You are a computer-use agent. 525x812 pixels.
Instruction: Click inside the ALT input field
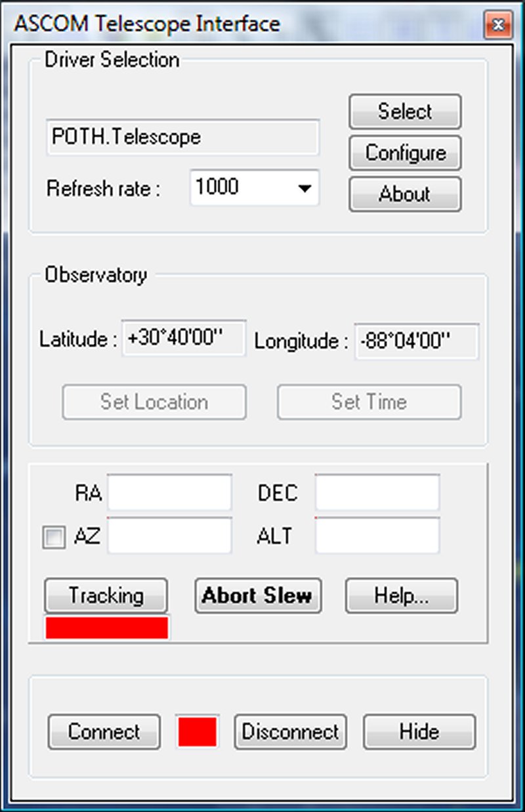tap(377, 535)
